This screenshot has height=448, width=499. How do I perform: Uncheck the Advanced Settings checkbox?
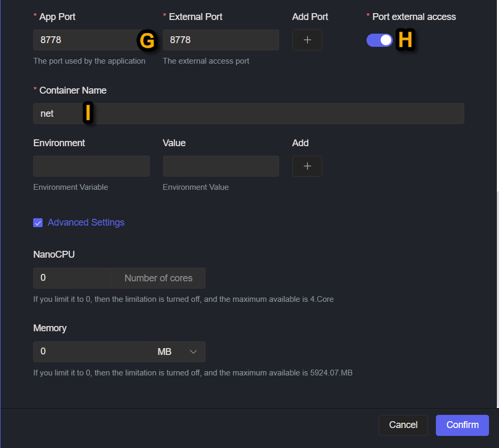click(38, 223)
